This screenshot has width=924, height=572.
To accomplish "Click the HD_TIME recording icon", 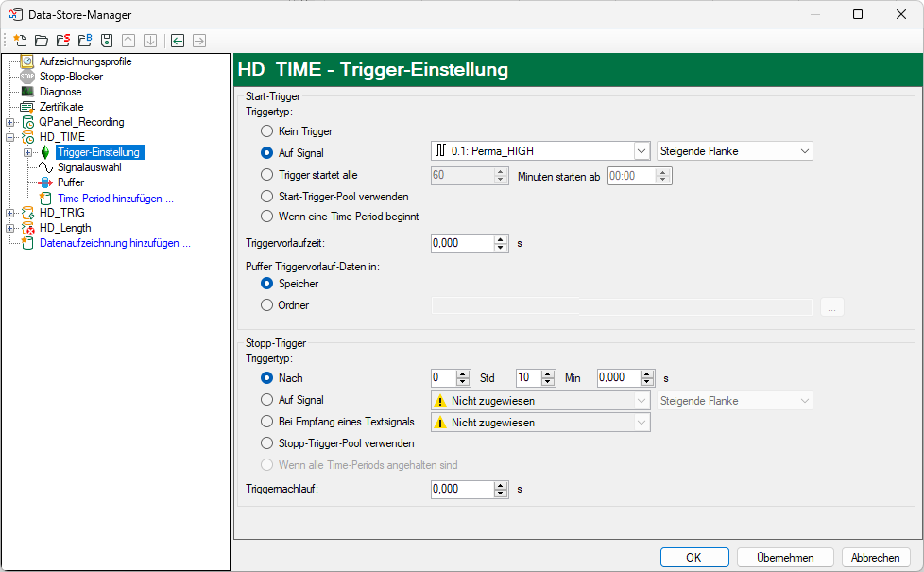I will (27, 137).
